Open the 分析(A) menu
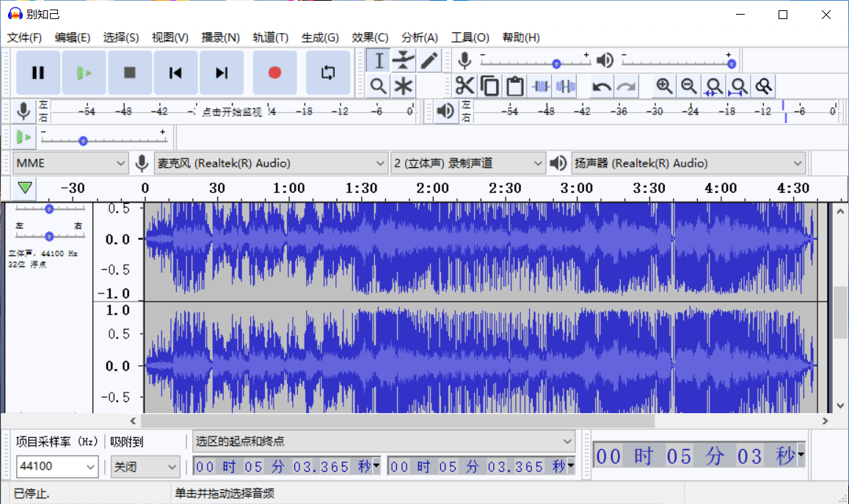849x504 pixels. (420, 37)
